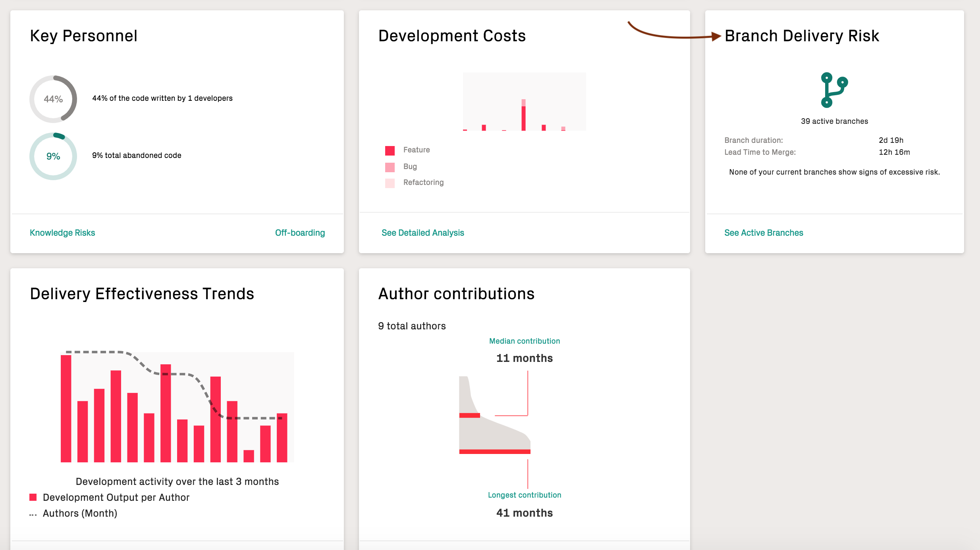Image resolution: width=980 pixels, height=550 pixels.
Task: Open See Active Branches link
Action: pyautogui.click(x=763, y=233)
